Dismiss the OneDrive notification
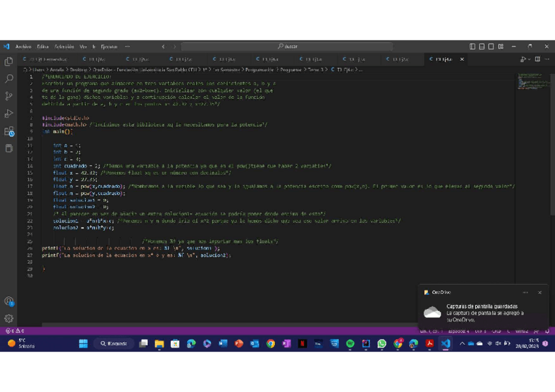 [x=539, y=293]
